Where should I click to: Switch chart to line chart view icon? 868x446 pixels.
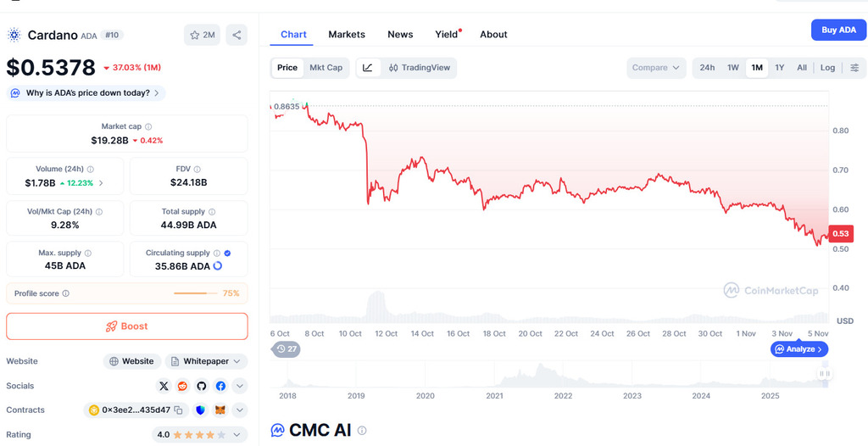tap(368, 68)
